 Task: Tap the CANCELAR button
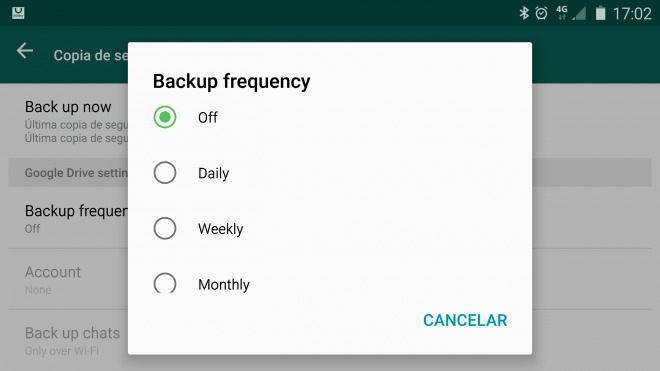[465, 320]
